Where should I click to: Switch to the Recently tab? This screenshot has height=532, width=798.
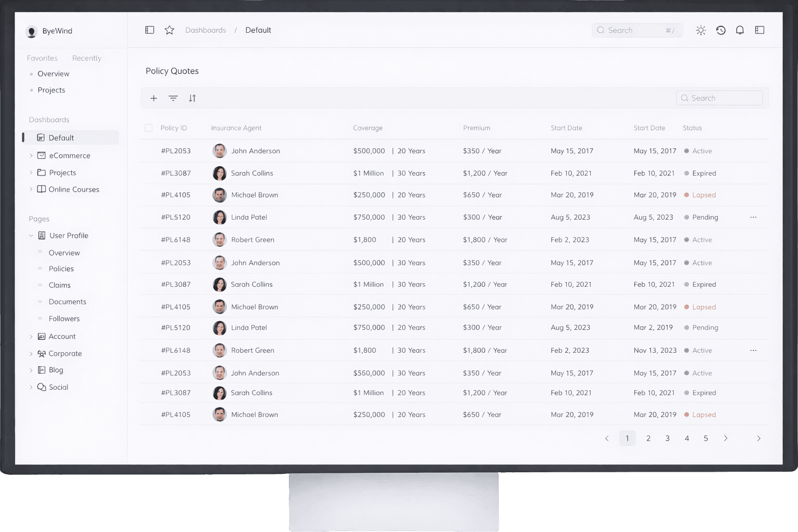coord(86,58)
